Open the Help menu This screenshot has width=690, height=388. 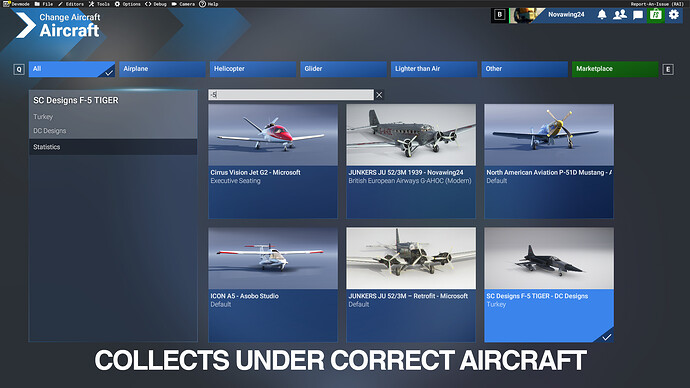[x=209, y=4]
